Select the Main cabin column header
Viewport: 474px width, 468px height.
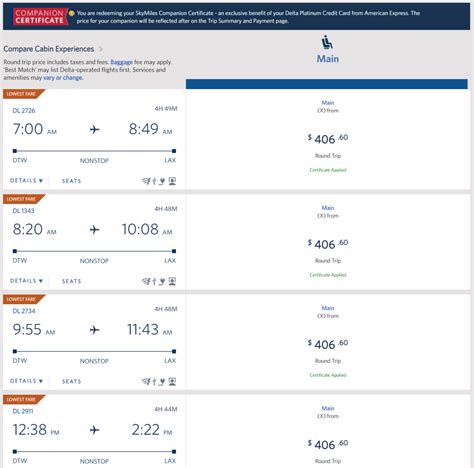coord(327,59)
